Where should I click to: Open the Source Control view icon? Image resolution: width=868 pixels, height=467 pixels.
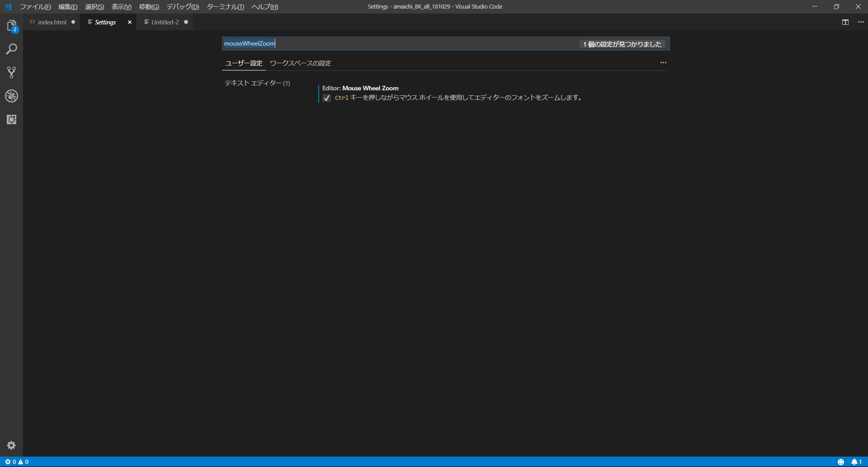[12, 72]
